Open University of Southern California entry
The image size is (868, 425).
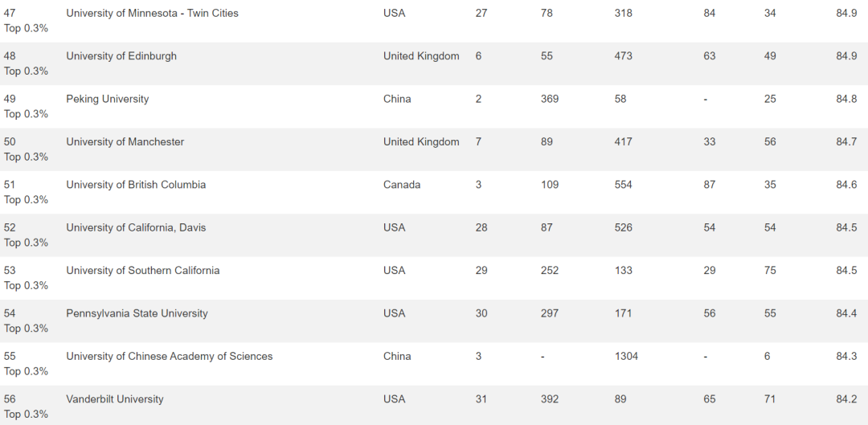click(x=143, y=271)
